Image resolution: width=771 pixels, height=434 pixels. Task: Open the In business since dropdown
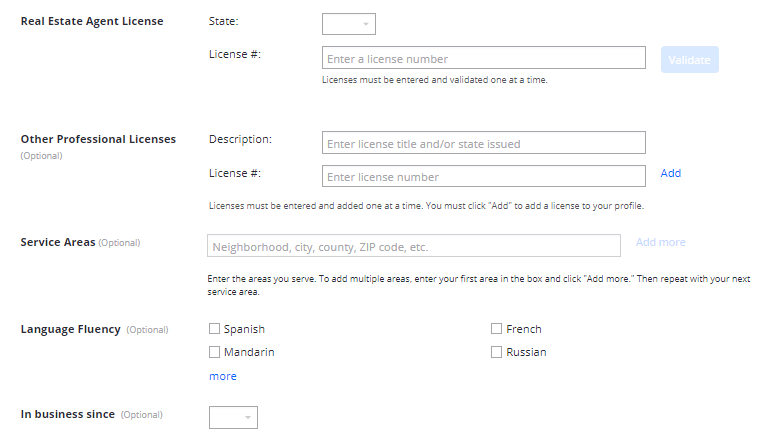click(x=233, y=417)
